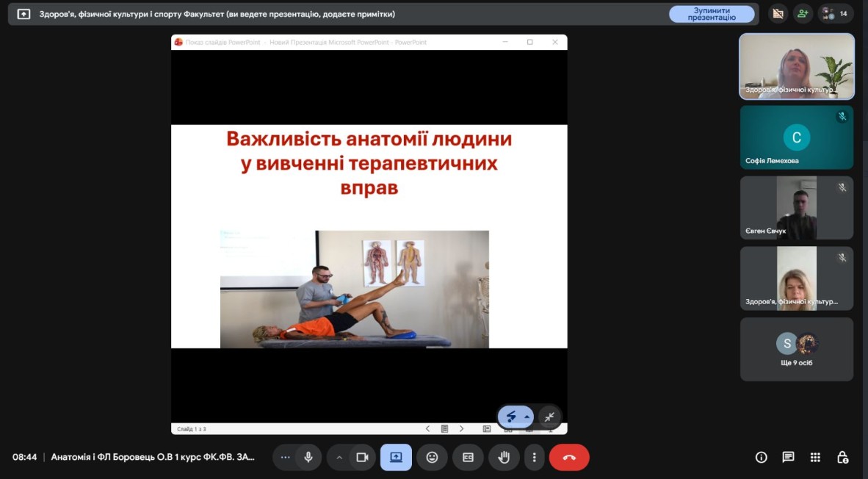Select the ink pen tool in PowerPoint

click(x=510, y=417)
